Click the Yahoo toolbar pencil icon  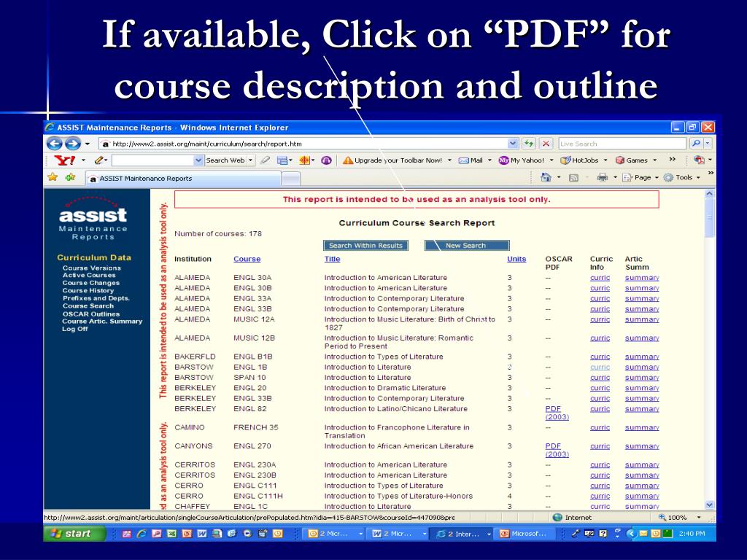point(98,160)
